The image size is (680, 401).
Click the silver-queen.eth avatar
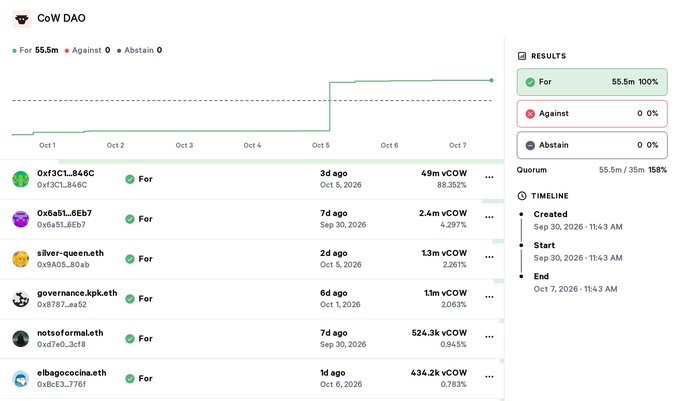tap(21, 259)
